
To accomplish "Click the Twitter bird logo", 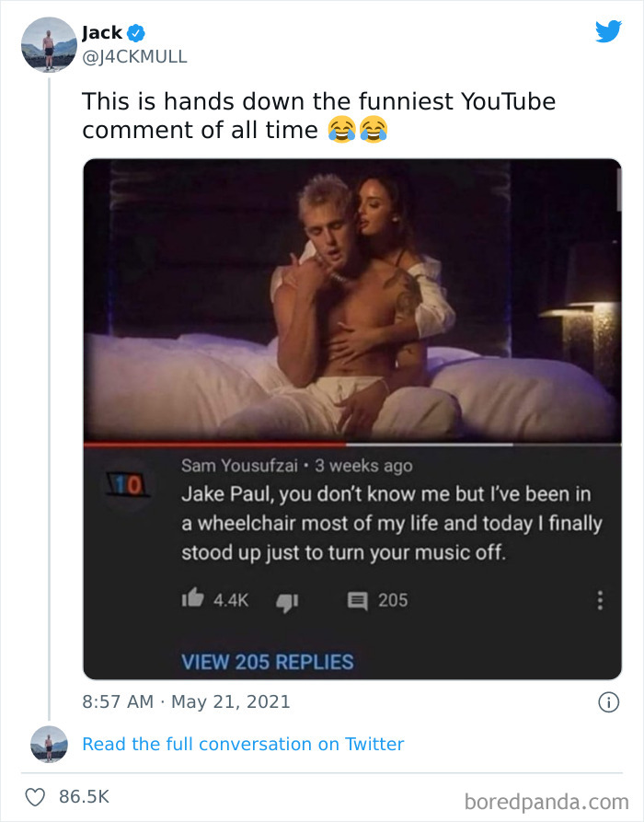I will click(608, 31).
